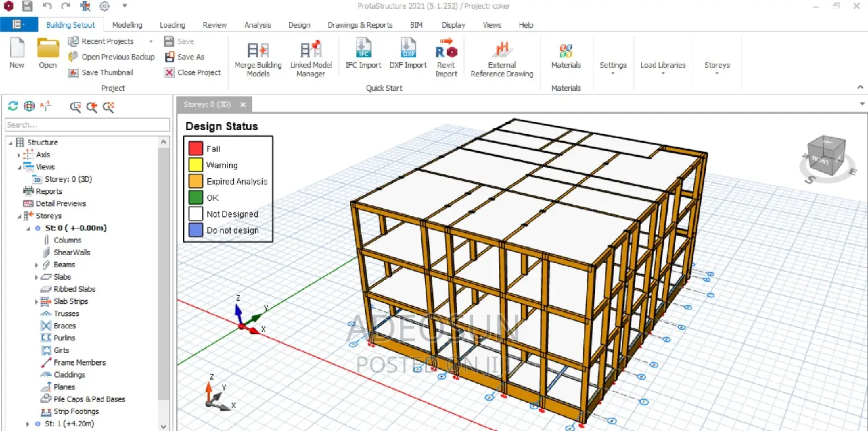
Task: Open the Settings ribbon dropdown
Action: click(613, 67)
